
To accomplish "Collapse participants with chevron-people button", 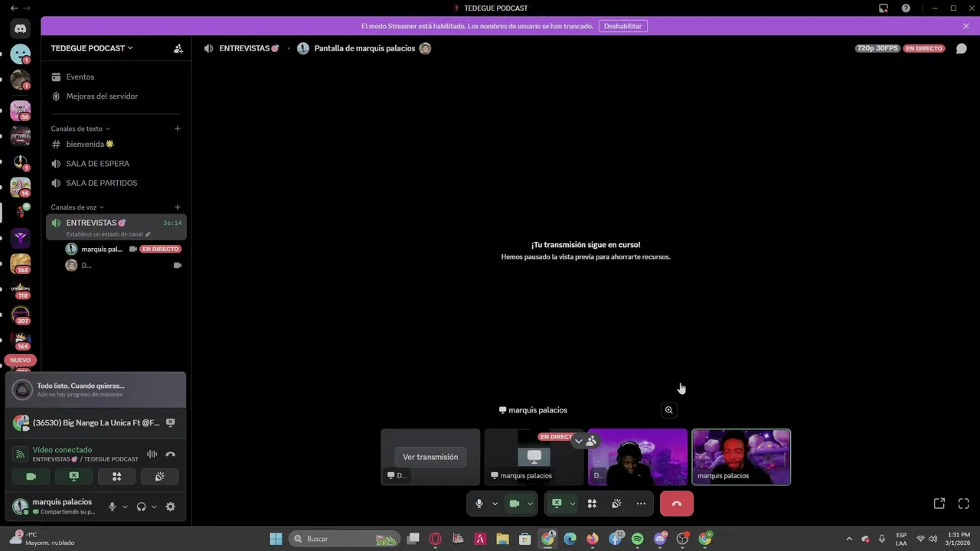I will point(585,441).
